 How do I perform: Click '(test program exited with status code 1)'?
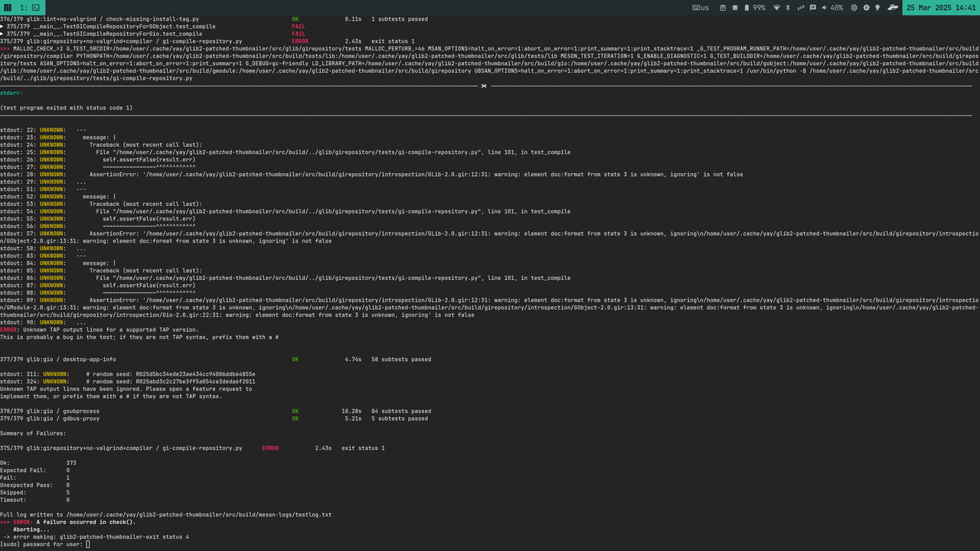tap(66, 108)
